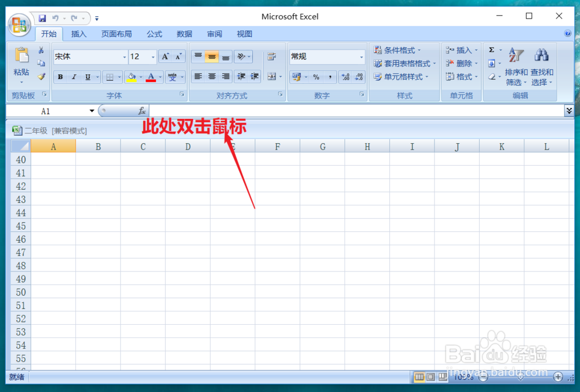This screenshot has width=580, height=392.
Task: Click the Paste clipboard icon
Action: [x=22, y=56]
